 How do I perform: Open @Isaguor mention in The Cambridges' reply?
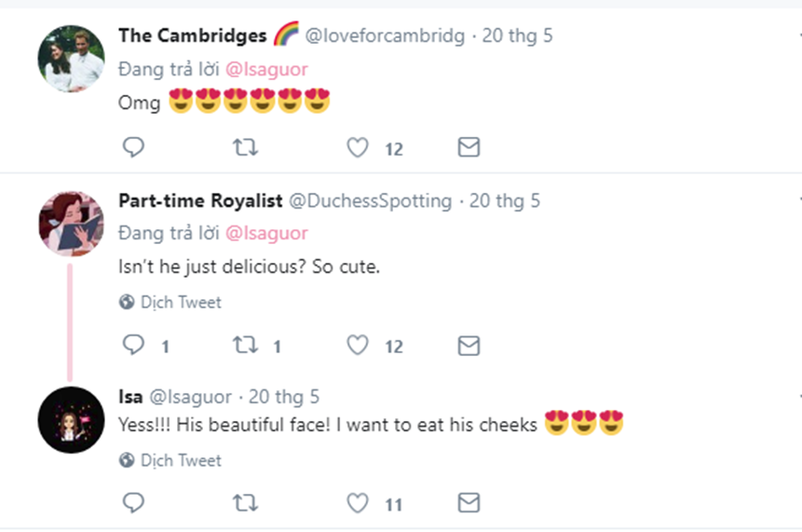266,69
